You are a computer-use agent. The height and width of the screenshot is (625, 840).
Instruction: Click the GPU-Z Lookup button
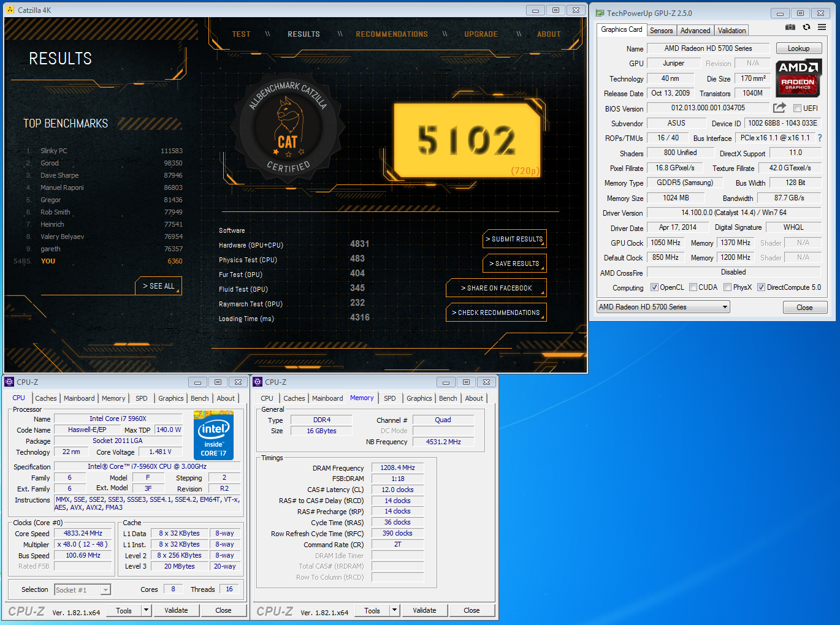[x=798, y=48]
